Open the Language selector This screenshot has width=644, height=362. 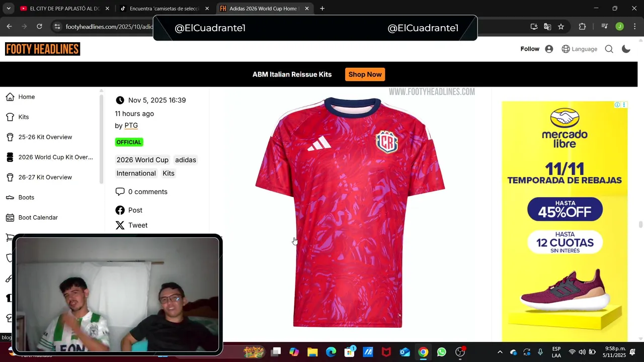(579, 49)
